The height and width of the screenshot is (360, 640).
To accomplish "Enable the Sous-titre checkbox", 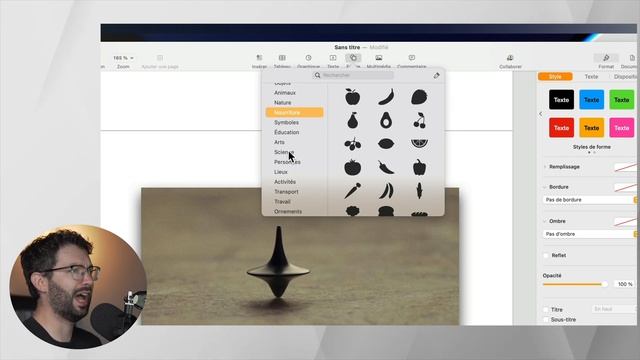I will 546,320.
